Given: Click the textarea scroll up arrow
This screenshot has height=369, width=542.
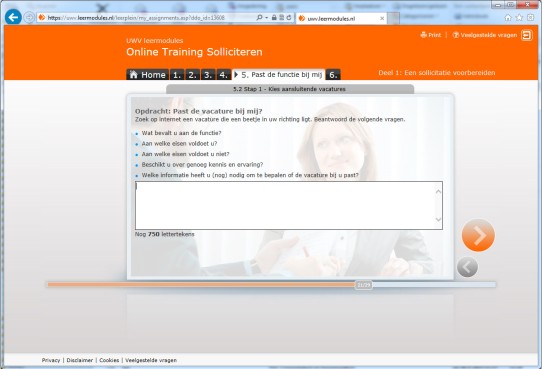Looking at the screenshot, I should pyautogui.click(x=438, y=191).
